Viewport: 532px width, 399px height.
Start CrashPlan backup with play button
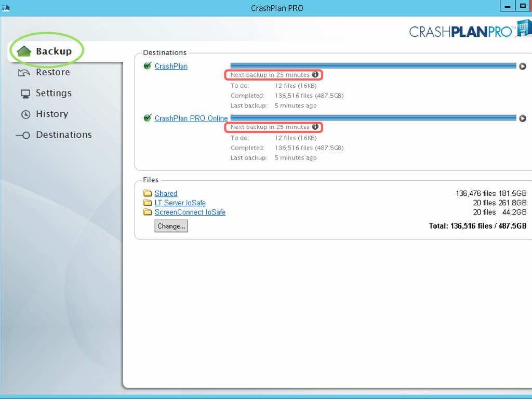click(x=523, y=66)
